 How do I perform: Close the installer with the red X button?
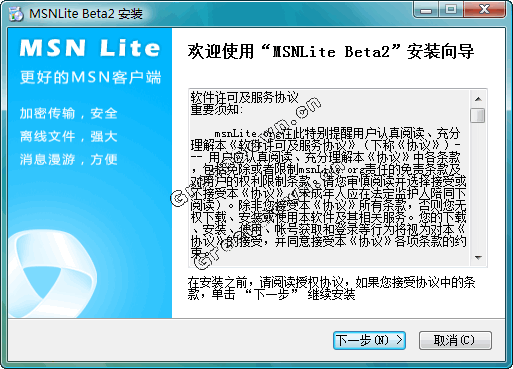click(x=485, y=9)
